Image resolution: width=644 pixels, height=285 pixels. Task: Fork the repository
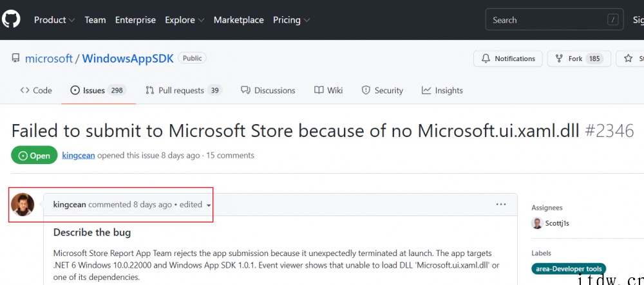(579, 59)
